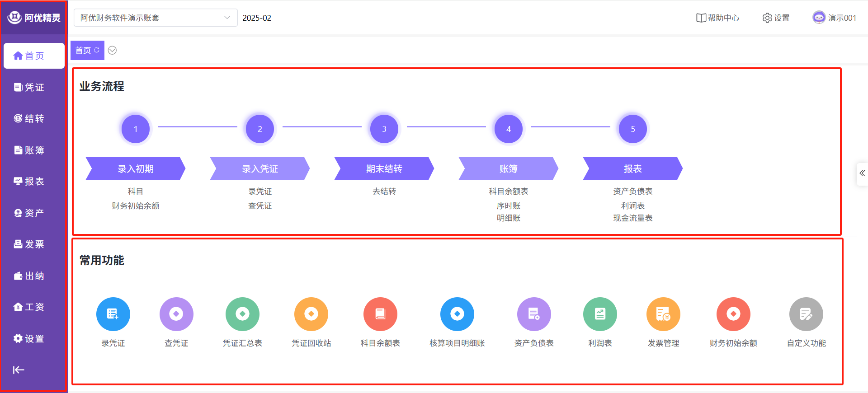Open the 现金流量表 link under 报表
Image resolution: width=868 pixels, height=393 pixels.
point(632,218)
